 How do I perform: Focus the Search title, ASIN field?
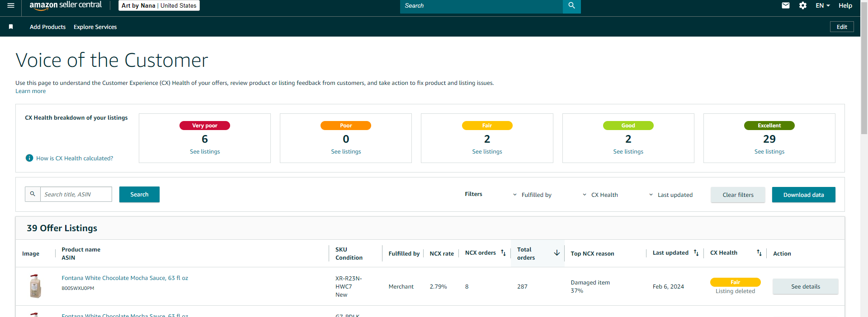pos(76,194)
